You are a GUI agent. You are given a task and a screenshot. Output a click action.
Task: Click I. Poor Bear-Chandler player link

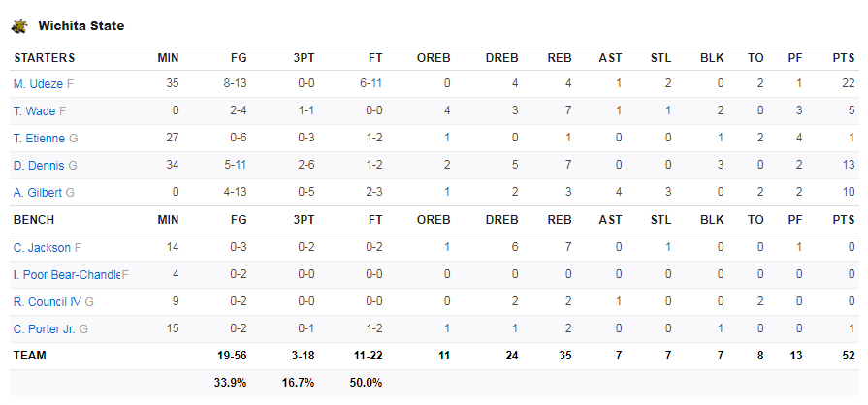67,275
